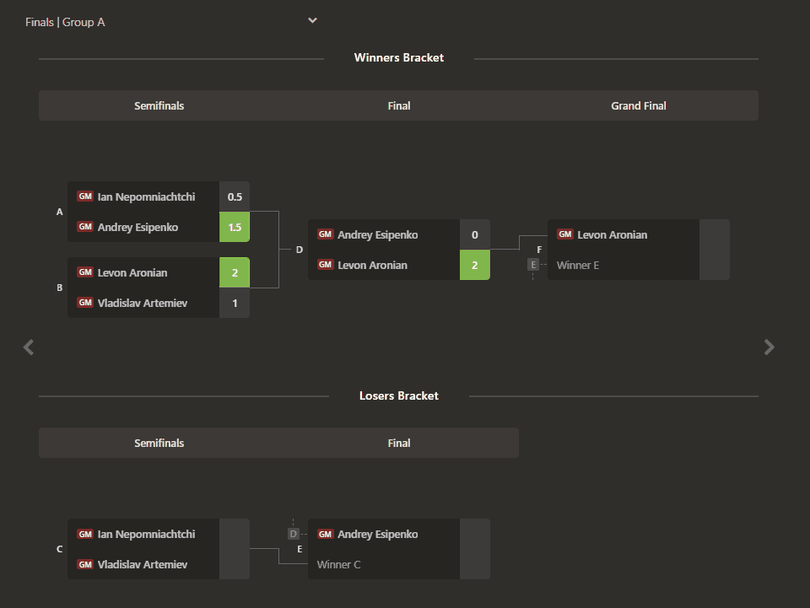Open Levon Aronian's profile in match B
The image size is (810, 608).
132,273
